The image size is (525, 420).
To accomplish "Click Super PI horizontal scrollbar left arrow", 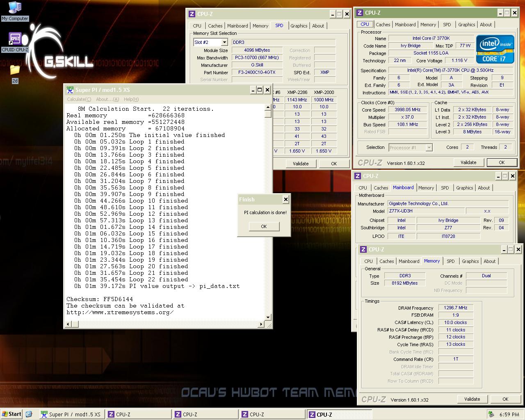I will coord(68,324).
